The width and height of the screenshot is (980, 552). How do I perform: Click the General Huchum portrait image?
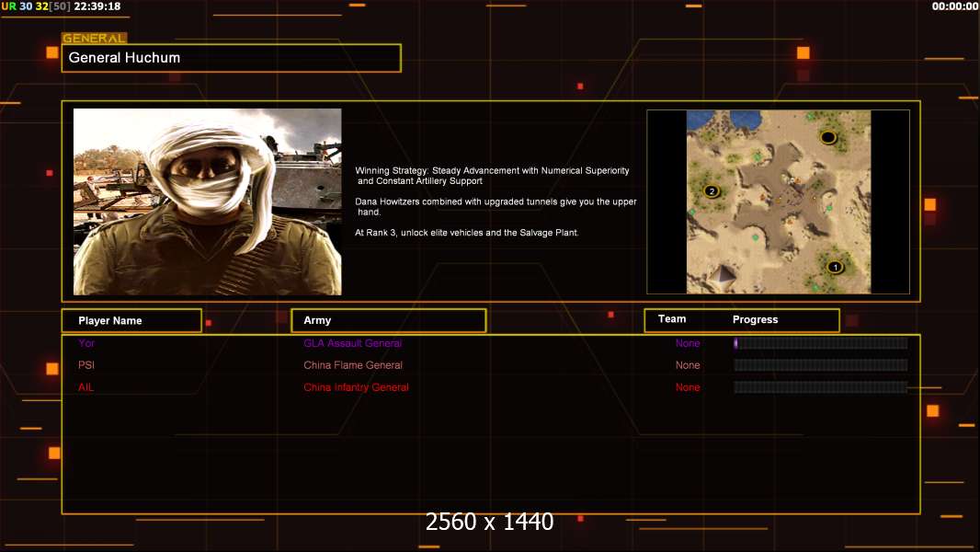tap(207, 201)
